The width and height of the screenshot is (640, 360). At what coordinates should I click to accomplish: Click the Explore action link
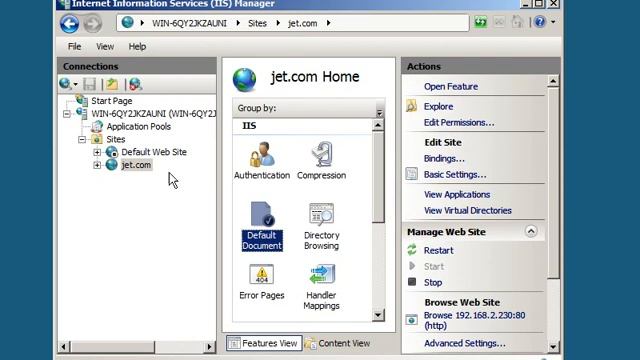tap(438, 107)
